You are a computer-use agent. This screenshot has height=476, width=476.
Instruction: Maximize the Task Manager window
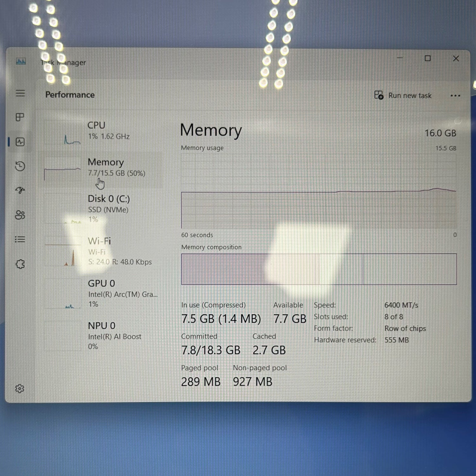[x=427, y=58]
